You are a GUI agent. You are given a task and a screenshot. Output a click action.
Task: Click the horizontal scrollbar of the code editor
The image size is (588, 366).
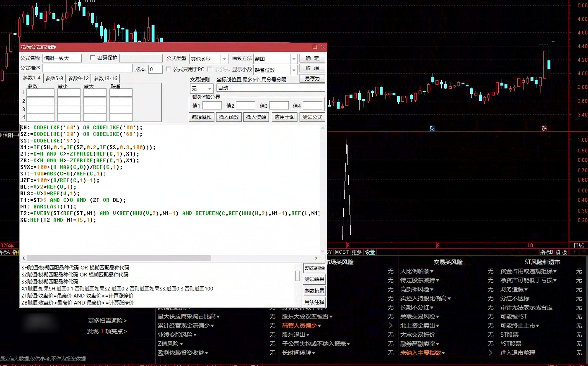click(170, 258)
